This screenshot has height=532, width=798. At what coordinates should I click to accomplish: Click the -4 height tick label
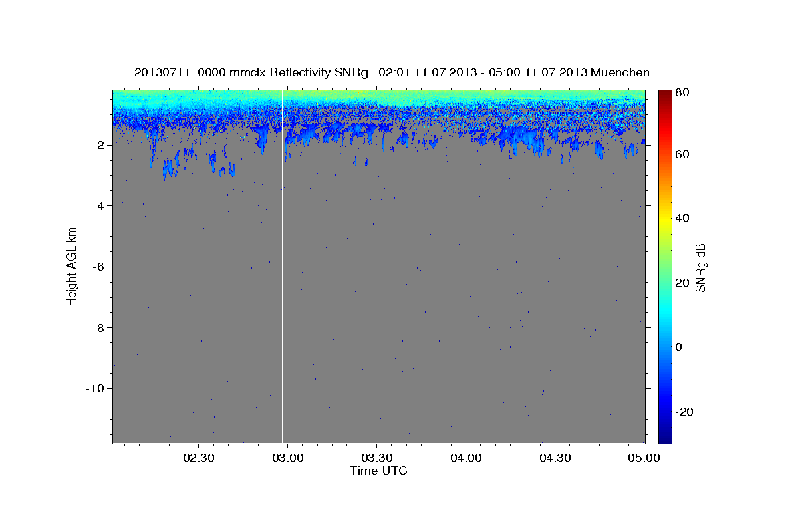pos(100,206)
